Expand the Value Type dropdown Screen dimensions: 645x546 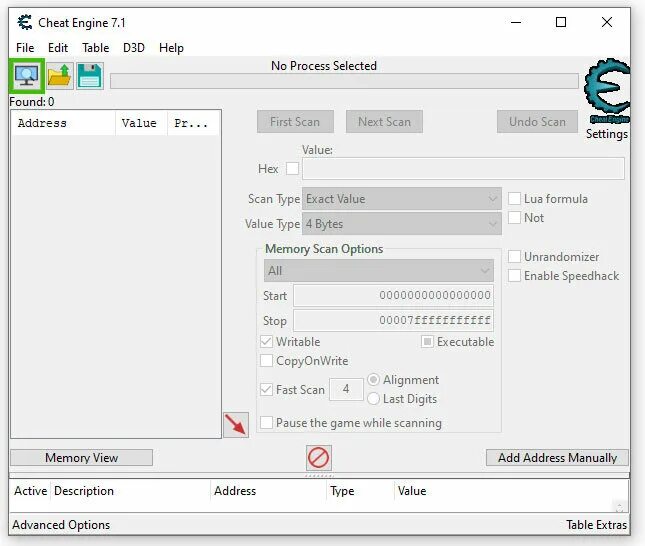(x=401, y=224)
